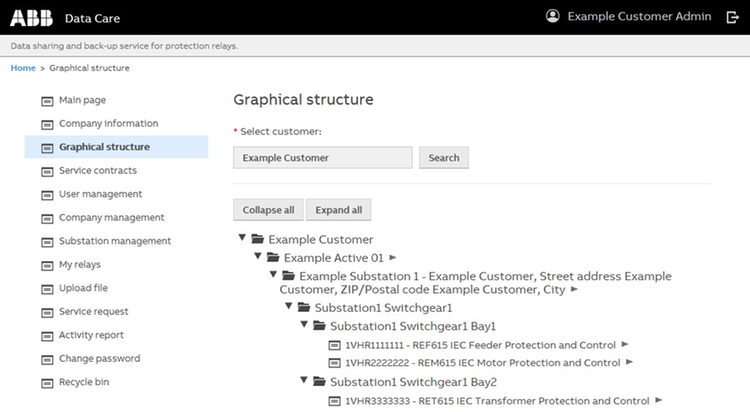Collapse the Example Active 01 node

pyautogui.click(x=258, y=256)
